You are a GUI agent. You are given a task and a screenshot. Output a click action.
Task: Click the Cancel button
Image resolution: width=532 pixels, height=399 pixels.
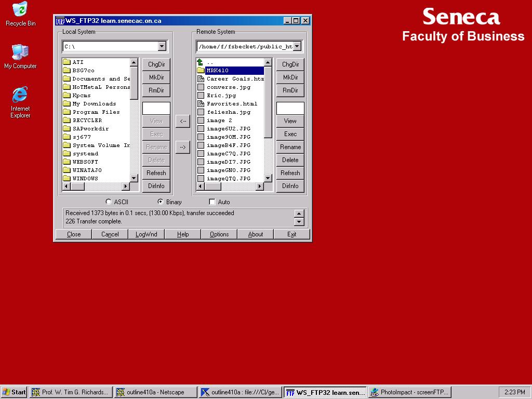[110, 234]
